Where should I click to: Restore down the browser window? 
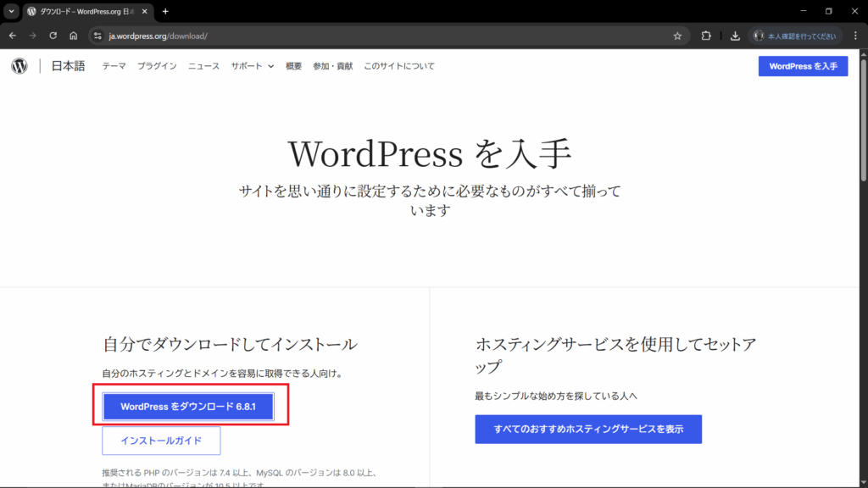[829, 11]
